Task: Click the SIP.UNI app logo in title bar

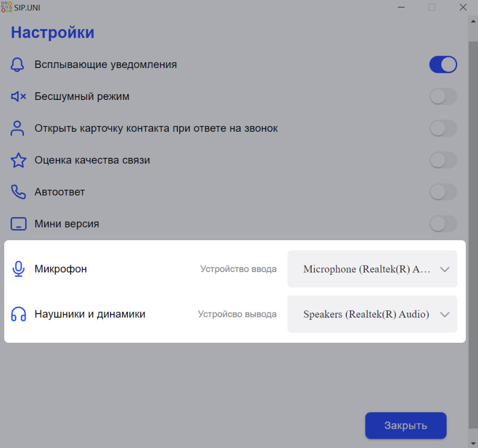Action: (x=6, y=7)
